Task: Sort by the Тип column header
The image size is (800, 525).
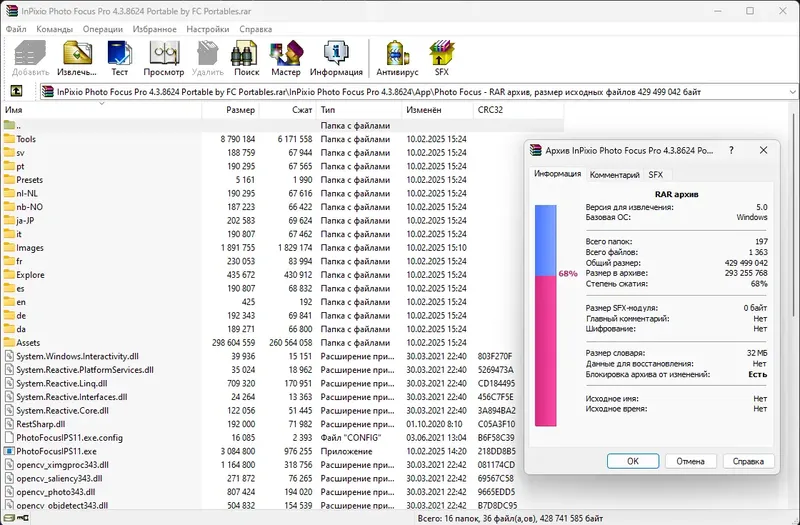Action: click(x=359, y=110)
